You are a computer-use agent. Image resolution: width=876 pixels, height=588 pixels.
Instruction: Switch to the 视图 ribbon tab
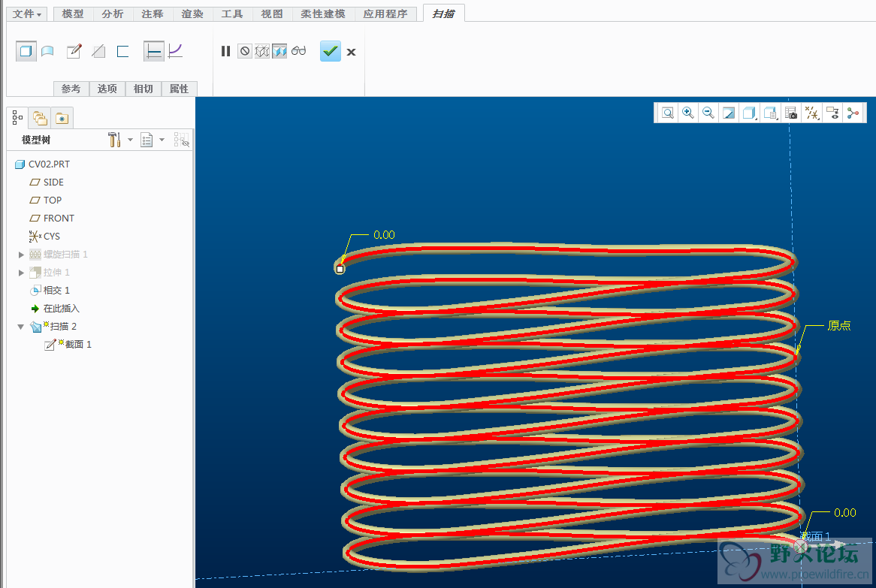click(272, 14)
